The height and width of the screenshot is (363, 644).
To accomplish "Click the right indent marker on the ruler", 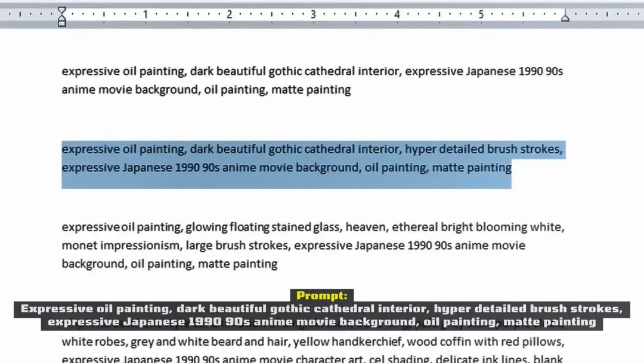I will 565,17.
